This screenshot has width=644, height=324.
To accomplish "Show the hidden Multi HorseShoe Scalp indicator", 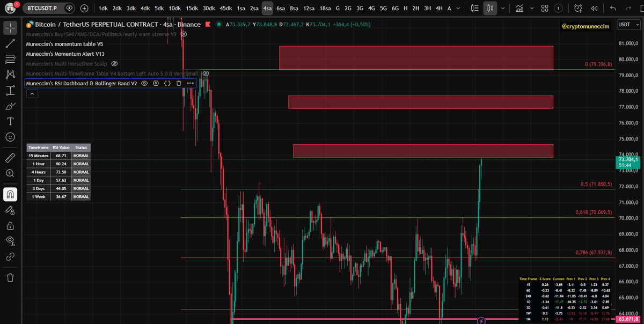I will pyautogui.click(x=114, y=63).
